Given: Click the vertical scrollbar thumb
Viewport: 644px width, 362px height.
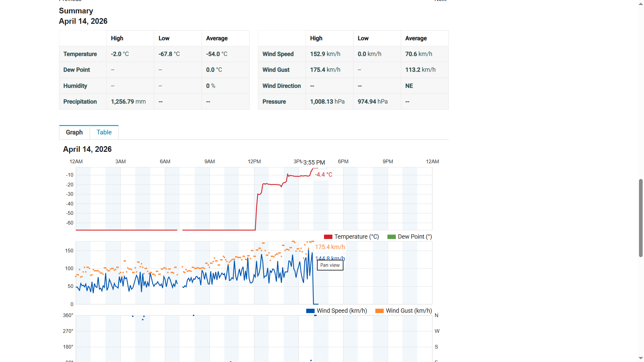Looking at the screenshot, I should click(641, 218).
